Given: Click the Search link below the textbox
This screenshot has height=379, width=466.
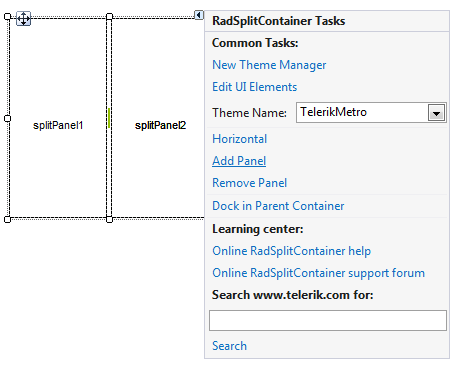Looking at the screenshot, I should pos(229,346).
